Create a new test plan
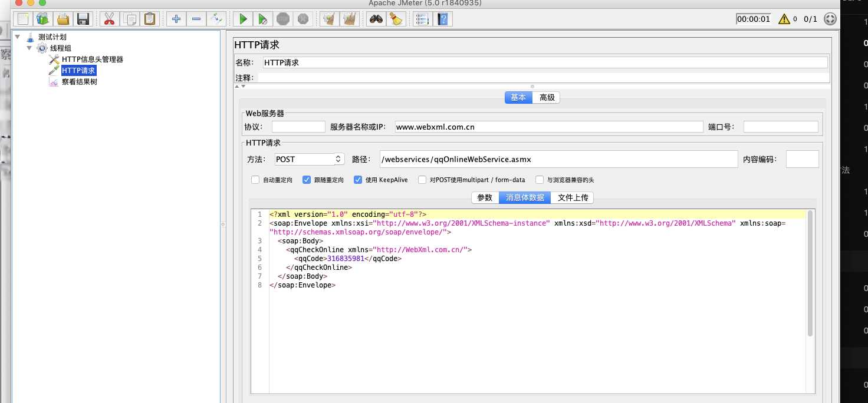868x403 pixels. (23, 19)
